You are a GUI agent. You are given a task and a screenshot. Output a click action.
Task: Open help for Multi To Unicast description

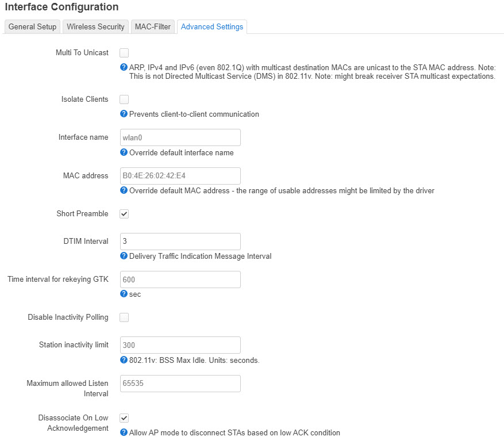(124, 67)
